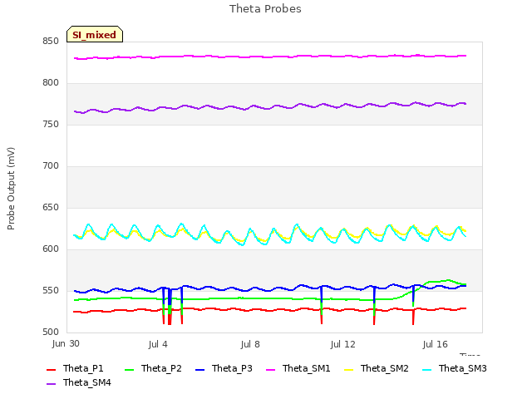
Task: Click the Theta_SM2 legend entry
Action: [x=377, y=368]
